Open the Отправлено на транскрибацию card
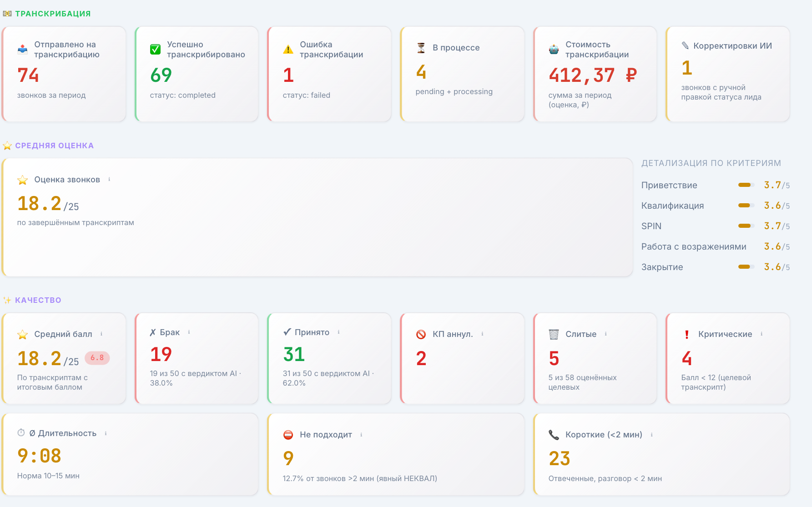812x507 pixels. click(x=64, y=74)
